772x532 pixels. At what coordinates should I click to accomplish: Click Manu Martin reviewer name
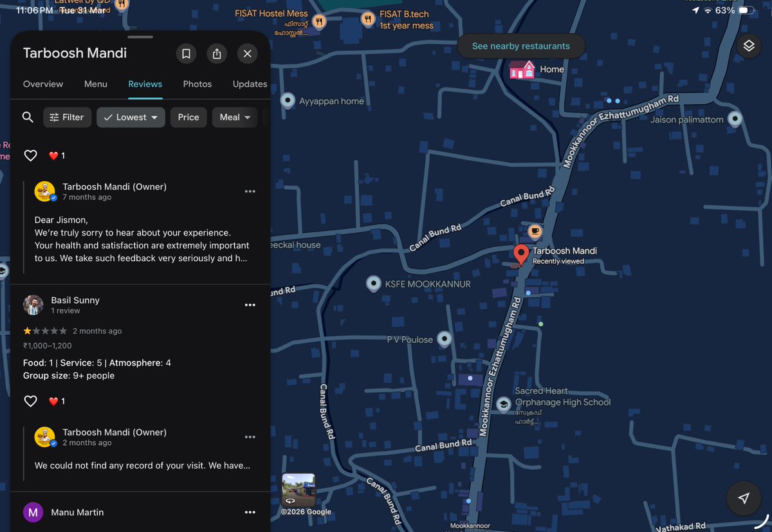tap(77, 512)
